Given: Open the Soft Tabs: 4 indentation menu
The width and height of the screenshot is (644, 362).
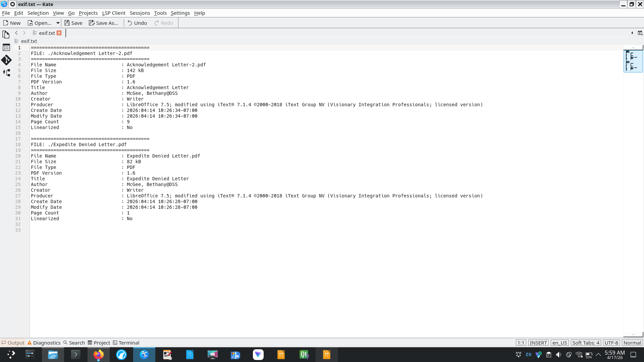Looking at the screenshot, I should click(x=586, y=343).
